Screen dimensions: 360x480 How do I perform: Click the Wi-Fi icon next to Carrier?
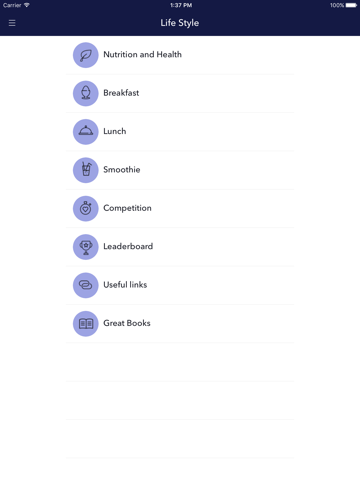click(x=27, y=5)
